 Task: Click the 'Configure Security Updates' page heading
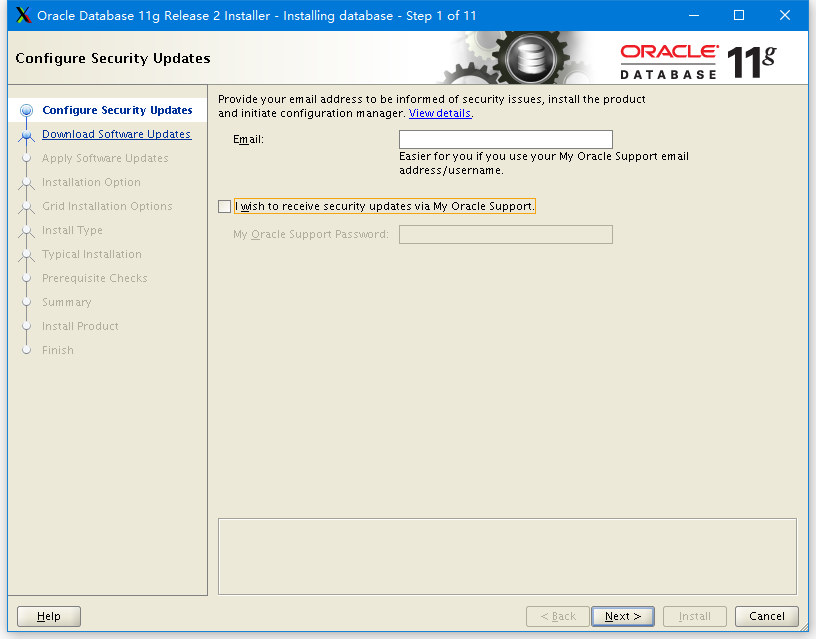[x=113, y=58]
